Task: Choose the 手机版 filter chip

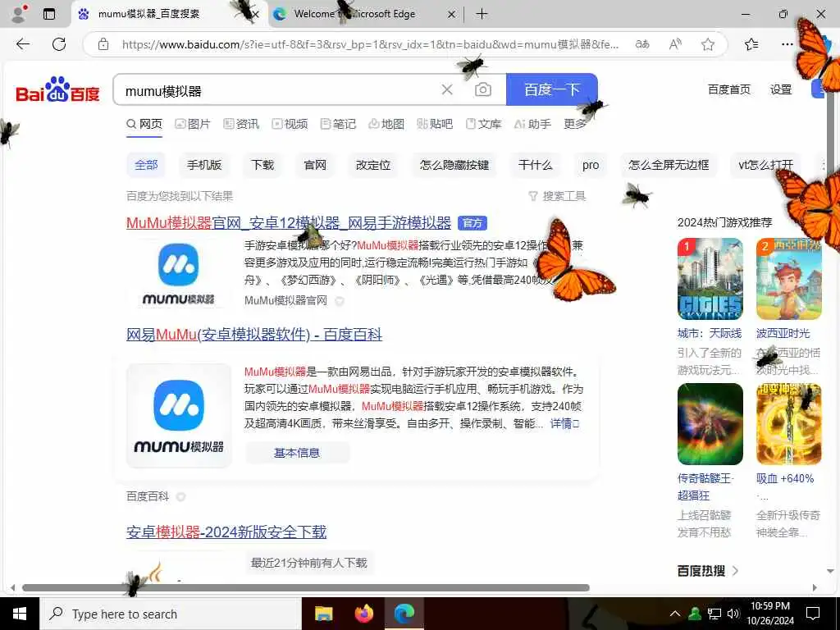Action: click(204, 165)
